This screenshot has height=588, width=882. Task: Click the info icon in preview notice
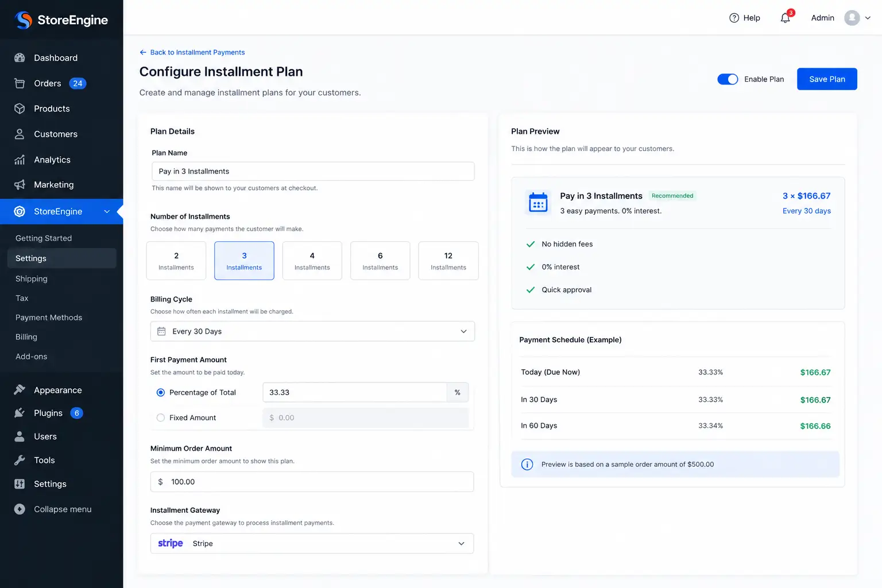(527, 465)
